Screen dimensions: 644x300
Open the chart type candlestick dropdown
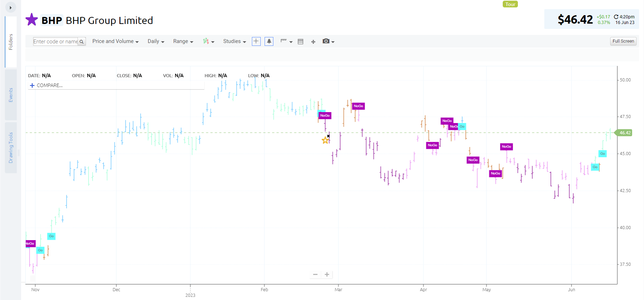pyautogui.click(x=209, y=41)
